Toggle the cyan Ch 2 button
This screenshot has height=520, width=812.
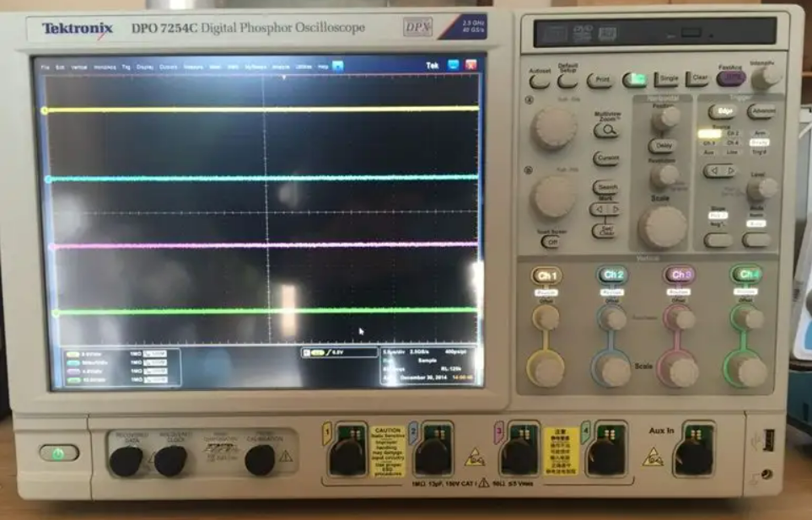click(613, 275)
